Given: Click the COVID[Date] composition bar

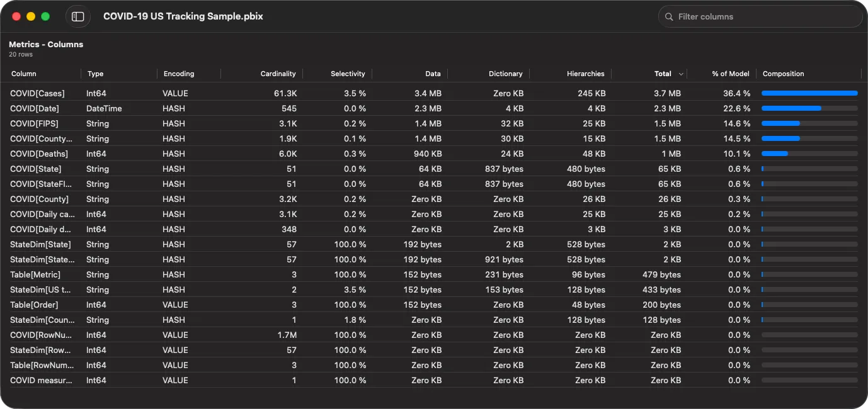Looking at the screenshot, I should [809, 108].
